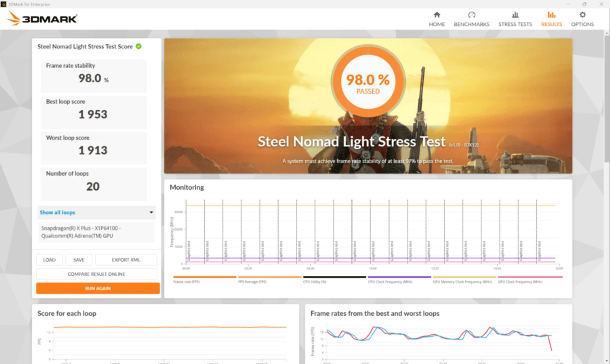The height and width of the screenshot is (364, 610).
Task: Click the Home house icon
Action: 437,15
